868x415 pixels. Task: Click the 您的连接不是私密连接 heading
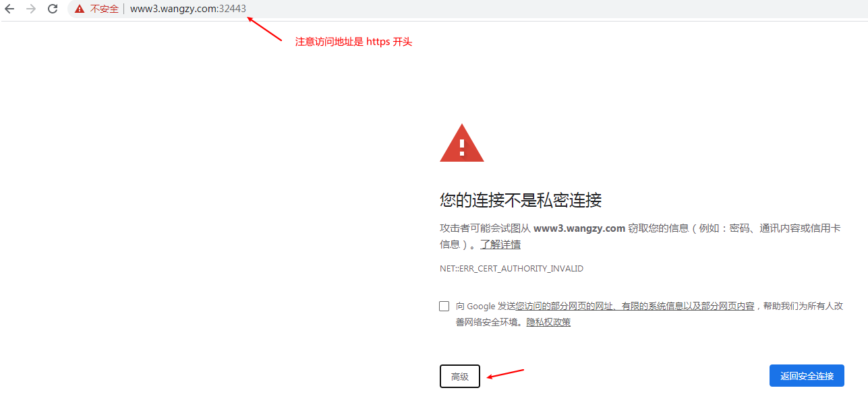coord(521,200)
